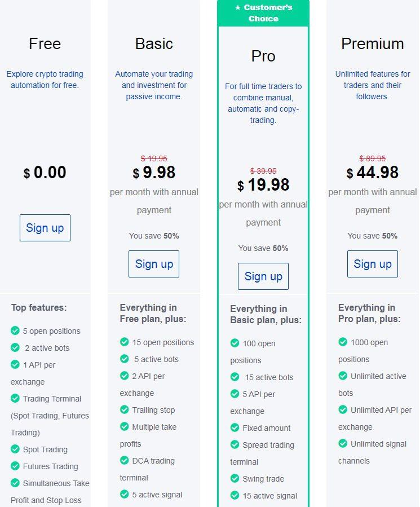The height and width of the screenshot is (507, 420).
Task: Click checkmark icon next to 1000 open positions
Action: (x=343, y=342)
